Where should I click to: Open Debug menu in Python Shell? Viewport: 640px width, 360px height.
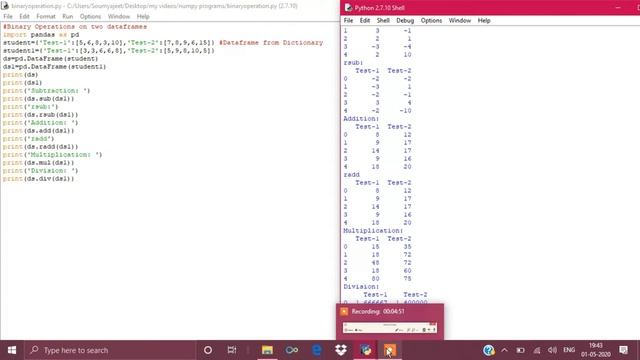(405, 20)
